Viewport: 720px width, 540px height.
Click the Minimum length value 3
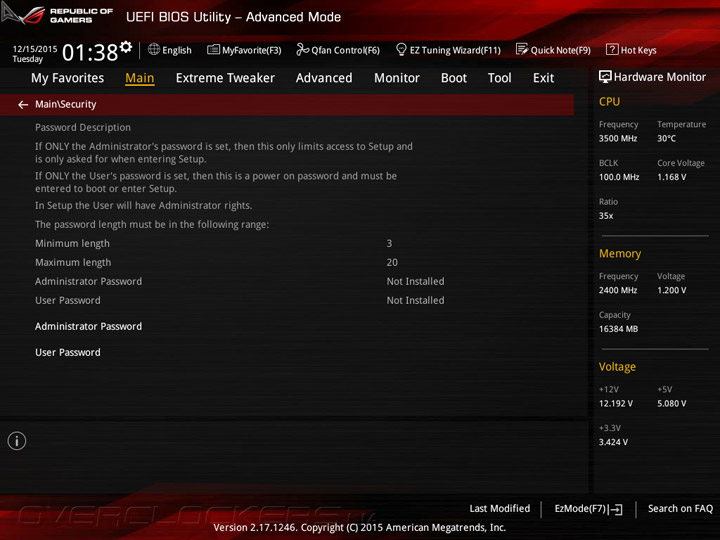[x=389, y=243]
